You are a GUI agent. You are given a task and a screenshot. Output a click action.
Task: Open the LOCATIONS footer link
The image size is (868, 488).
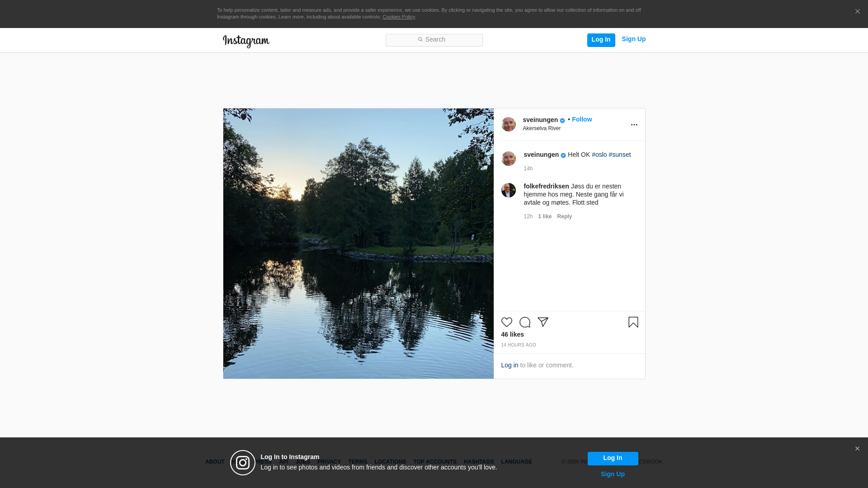(390, 462)
